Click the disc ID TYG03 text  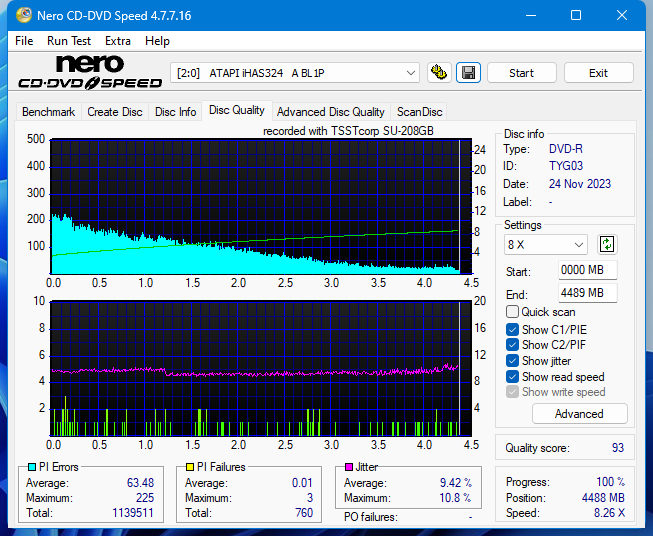[x=566, y=166]
